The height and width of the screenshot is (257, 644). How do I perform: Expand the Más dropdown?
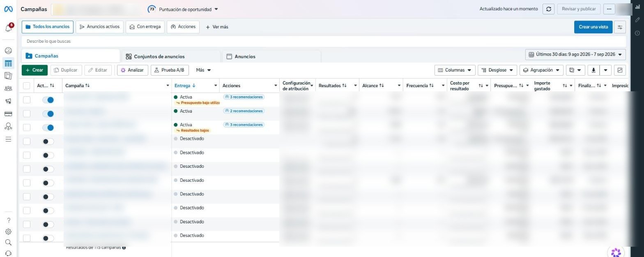203,70
